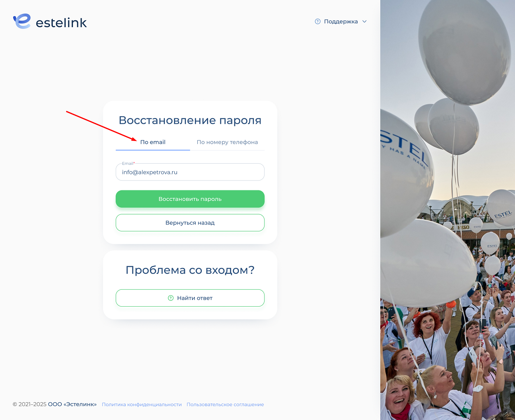Click the Найти ответ button
The image size is (515, 420).
point(190,298)
